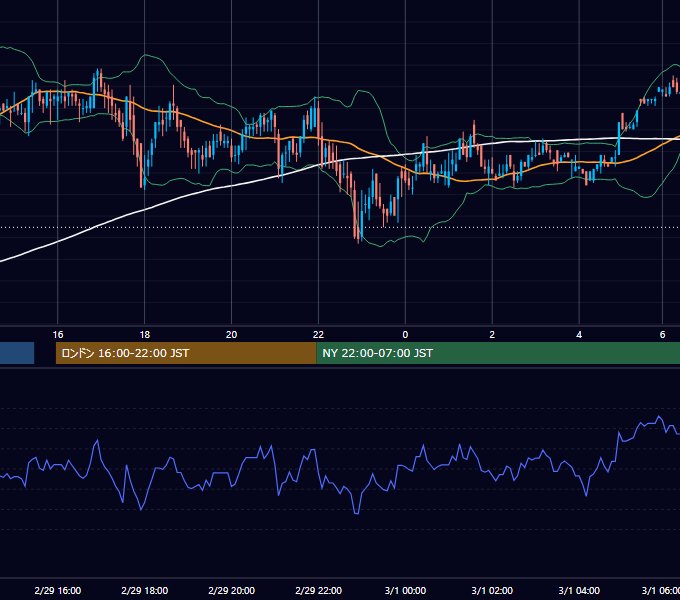Click the 3/1 02:00 date label
The image size is (680, 600).
(492, 590)
